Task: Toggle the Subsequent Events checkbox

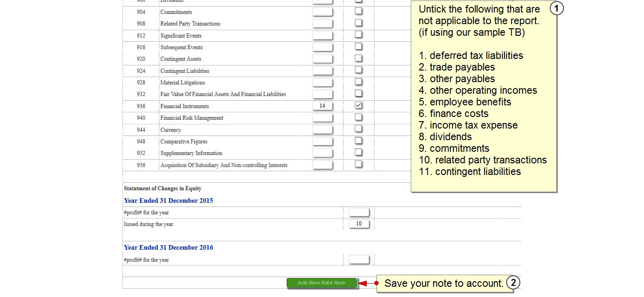Action: [358, 46]
